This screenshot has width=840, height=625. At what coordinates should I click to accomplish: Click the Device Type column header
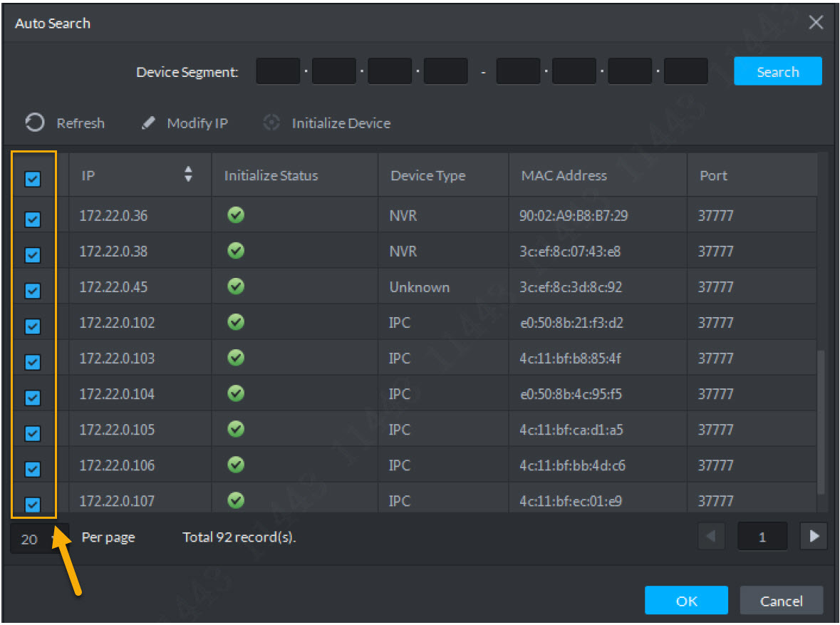coord(443,175)
